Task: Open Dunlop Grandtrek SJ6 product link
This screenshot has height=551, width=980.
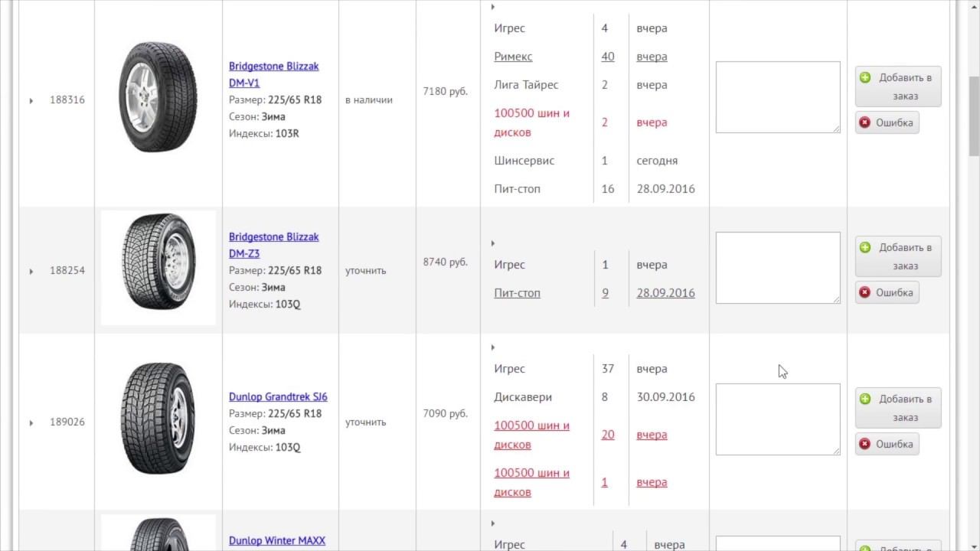Action: [x=278, y=396]
